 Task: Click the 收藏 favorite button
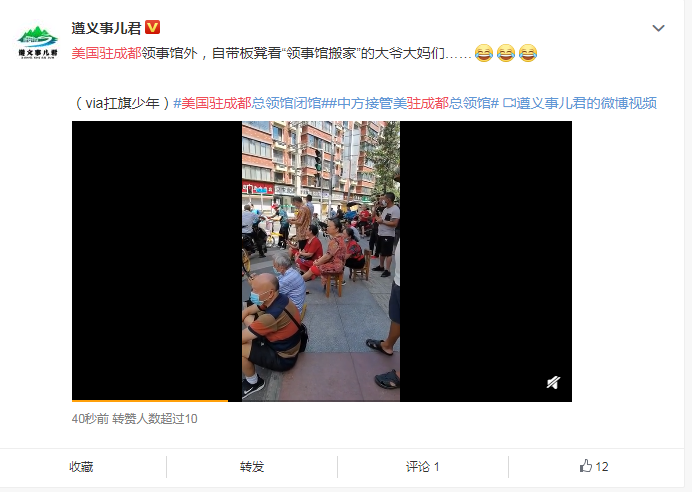(x=81, y=466)
